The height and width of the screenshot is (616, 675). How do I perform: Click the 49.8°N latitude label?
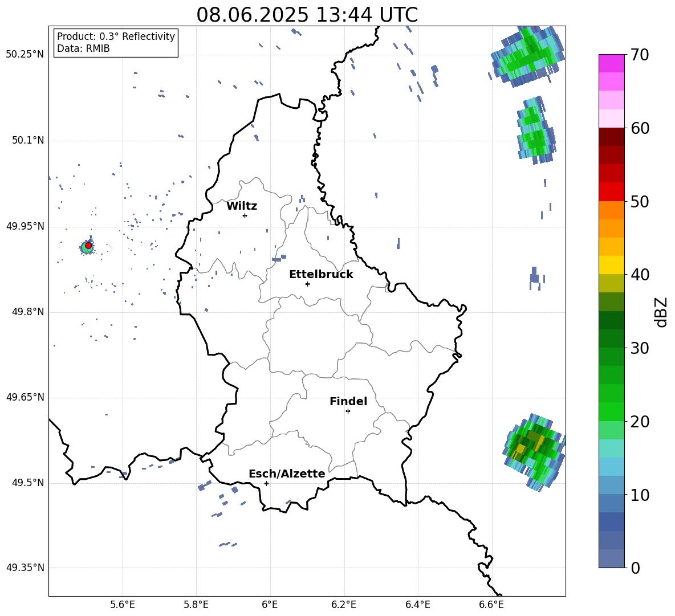pyautogui.click(x=28, y=312)
